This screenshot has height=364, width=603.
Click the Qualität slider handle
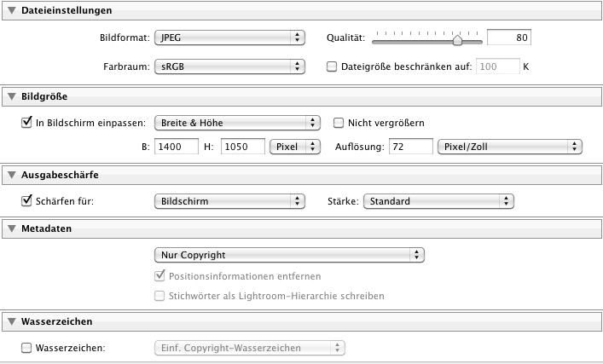point(457,40)
